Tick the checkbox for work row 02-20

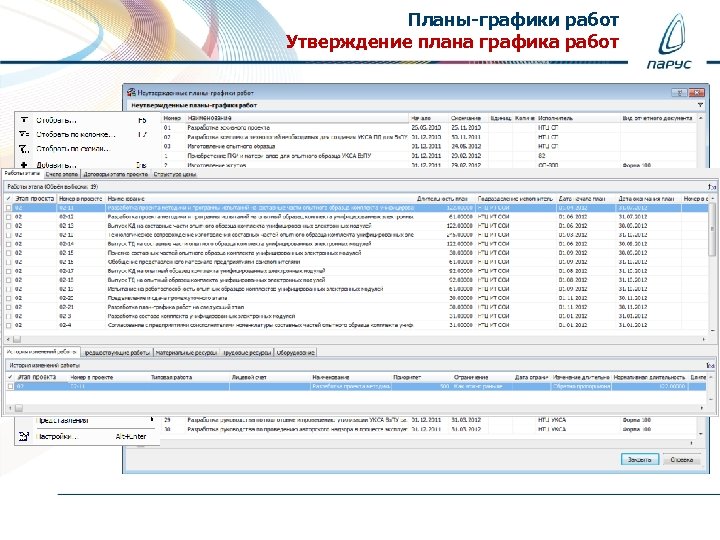(x=9, y=298)
